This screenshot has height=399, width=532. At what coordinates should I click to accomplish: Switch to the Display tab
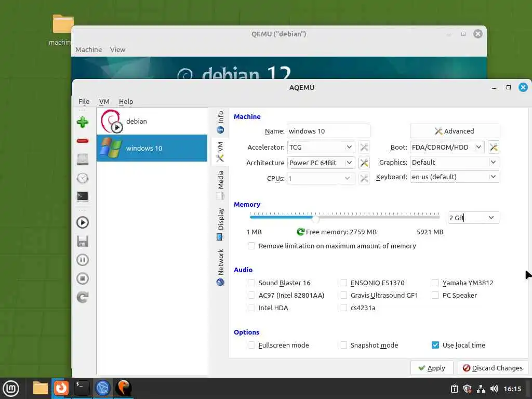220,224
